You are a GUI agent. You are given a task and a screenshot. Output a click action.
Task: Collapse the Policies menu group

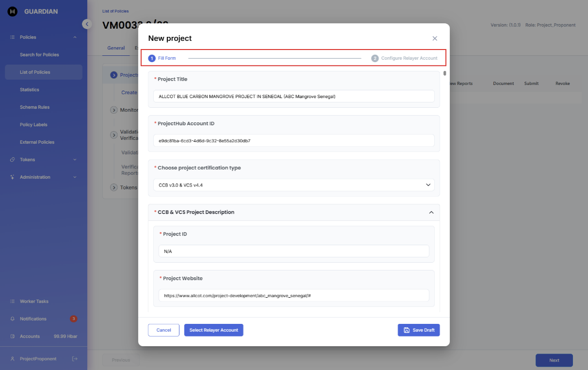pyautogui.click(x=75, y=37)
